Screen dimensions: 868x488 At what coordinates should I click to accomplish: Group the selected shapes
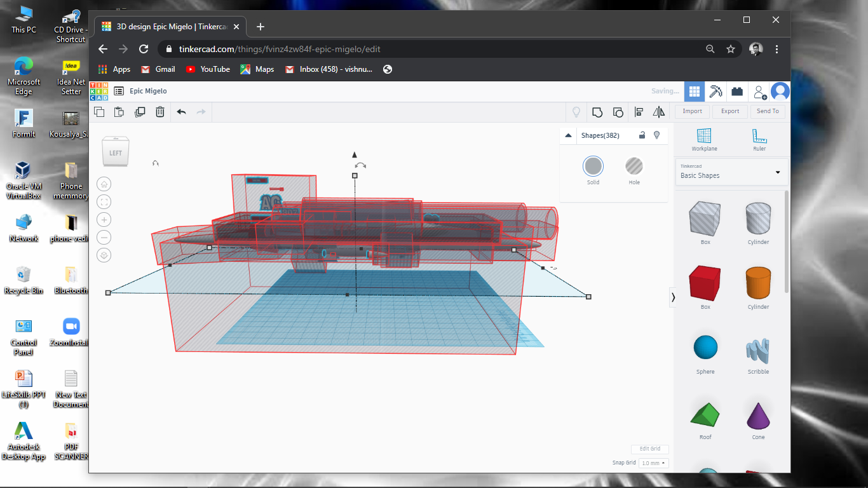click(597, 112)
